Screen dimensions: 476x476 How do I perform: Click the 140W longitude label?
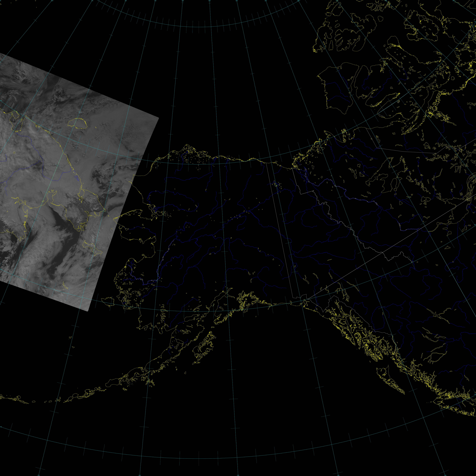[237, 1]
